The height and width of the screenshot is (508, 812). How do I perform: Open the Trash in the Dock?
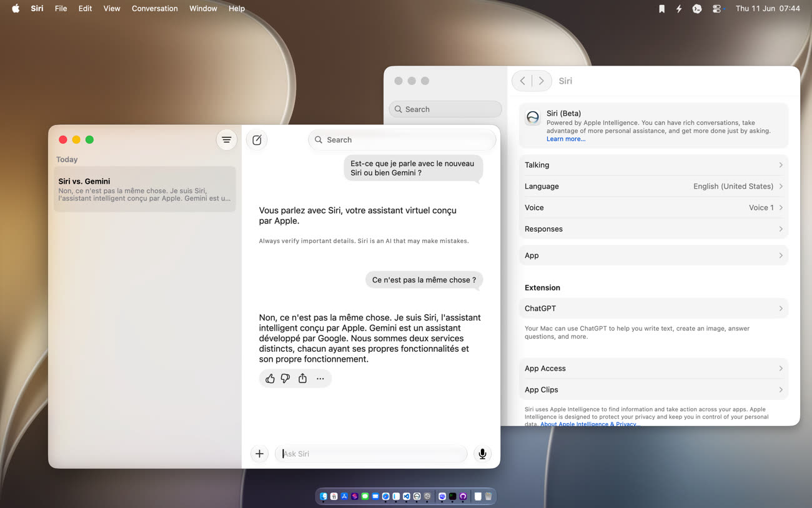pos(488,496)
